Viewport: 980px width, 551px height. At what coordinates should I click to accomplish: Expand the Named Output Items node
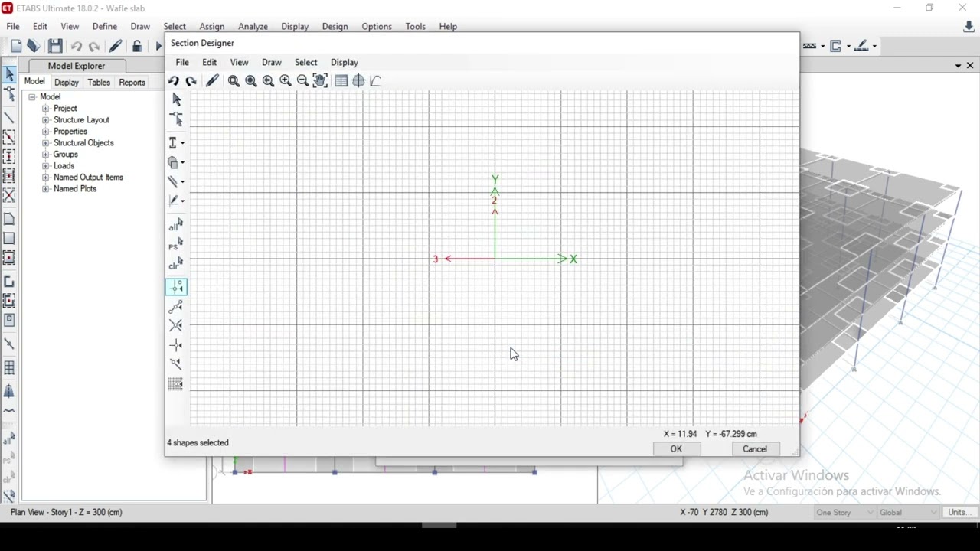[x=45, y=178]
